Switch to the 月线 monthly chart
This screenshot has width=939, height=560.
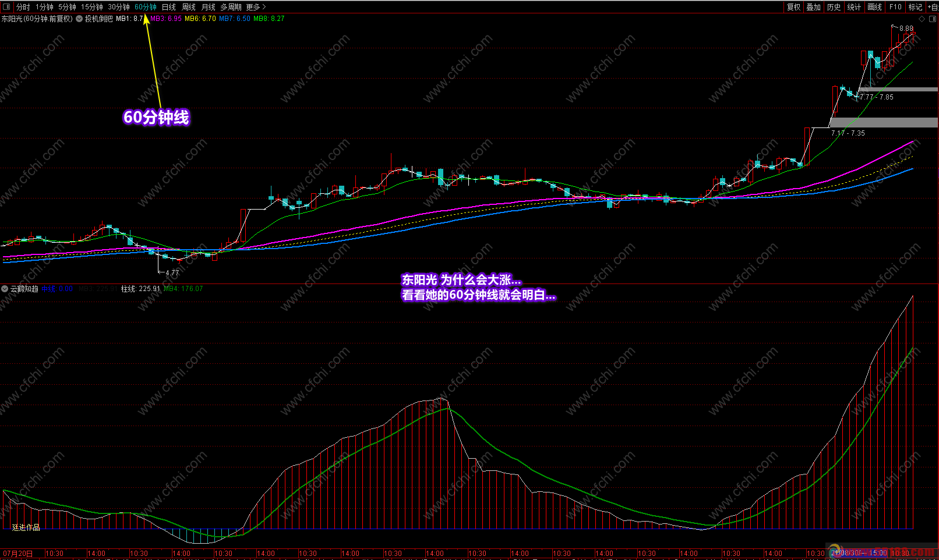208,7
